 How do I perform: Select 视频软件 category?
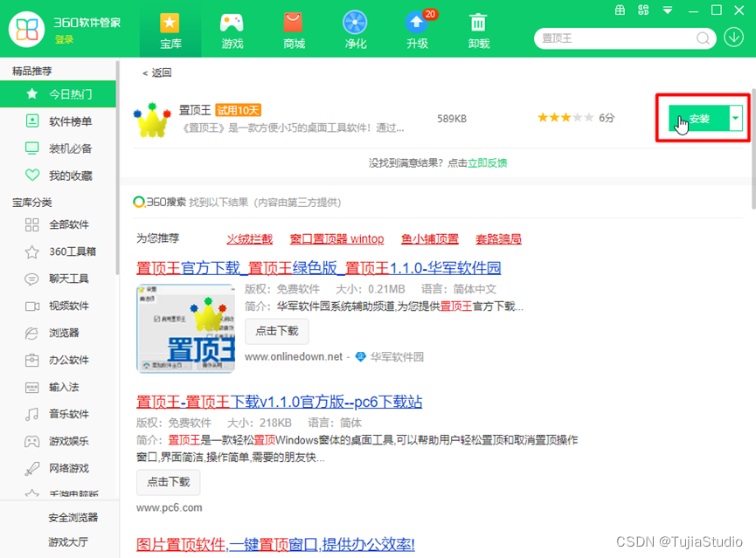58,306
